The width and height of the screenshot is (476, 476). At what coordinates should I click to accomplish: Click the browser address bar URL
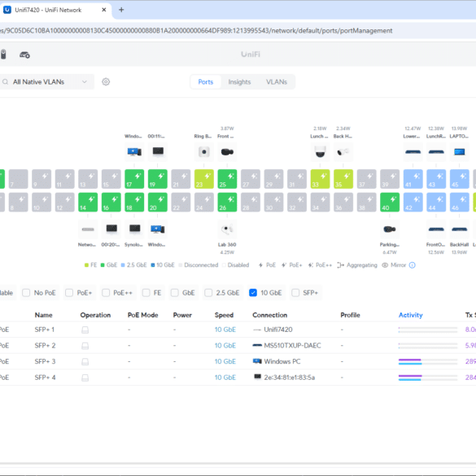tap(196, 31)
